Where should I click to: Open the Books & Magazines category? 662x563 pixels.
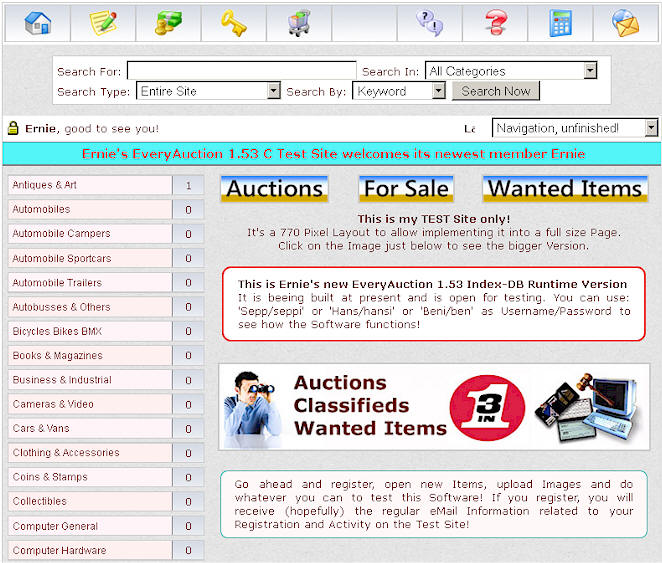pos(90,355)
